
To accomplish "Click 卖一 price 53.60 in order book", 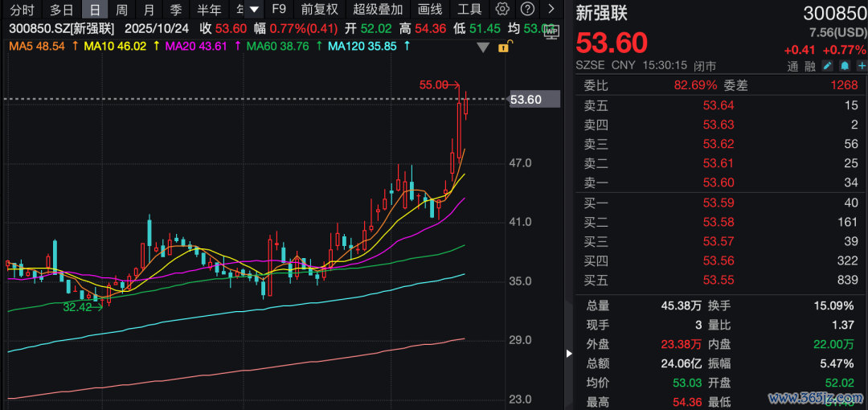I will click(x=718, y=182).
